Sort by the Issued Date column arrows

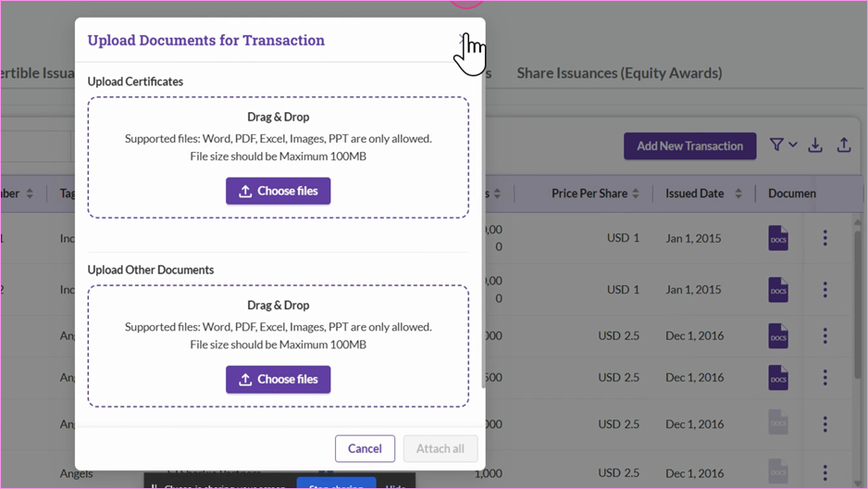tap(738, 194)
